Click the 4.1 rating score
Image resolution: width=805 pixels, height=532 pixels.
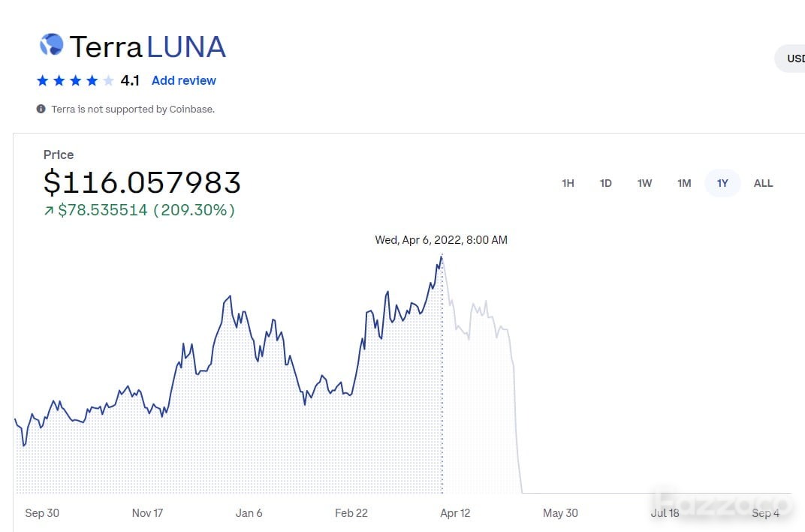tap(130, 80)
